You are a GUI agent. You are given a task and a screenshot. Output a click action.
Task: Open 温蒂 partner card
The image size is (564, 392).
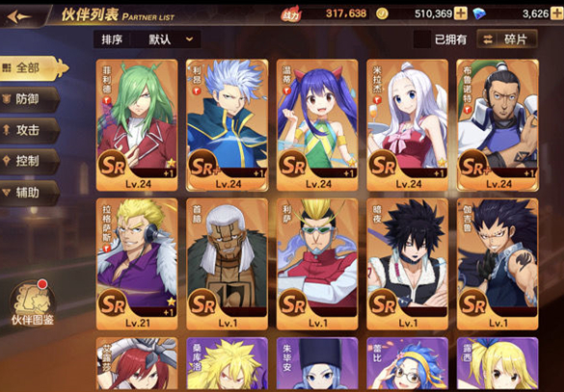pyautogui.click(x=317, y=125)
